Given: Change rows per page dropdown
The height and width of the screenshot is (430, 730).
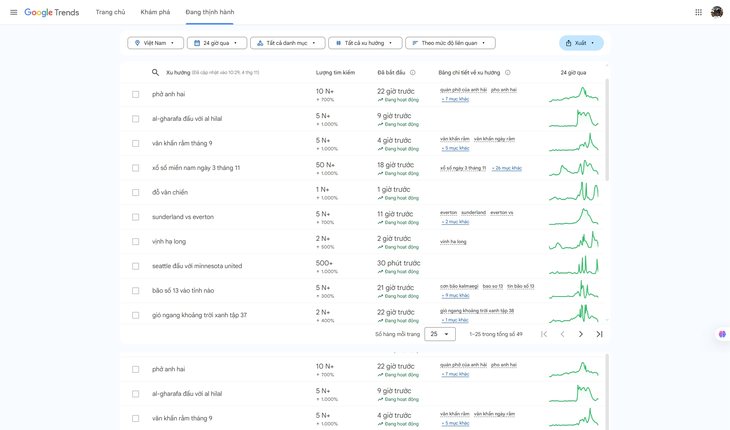Looking at the screenshot, I should point(439,334).
